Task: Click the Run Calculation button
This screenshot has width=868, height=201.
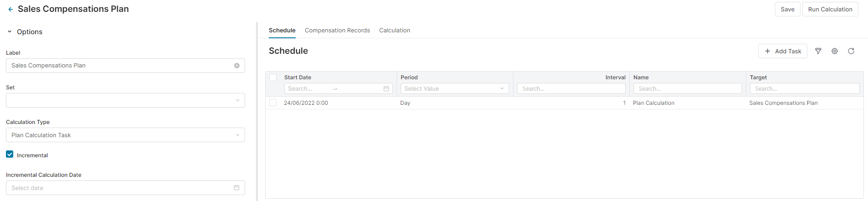Action: (830, 9)
